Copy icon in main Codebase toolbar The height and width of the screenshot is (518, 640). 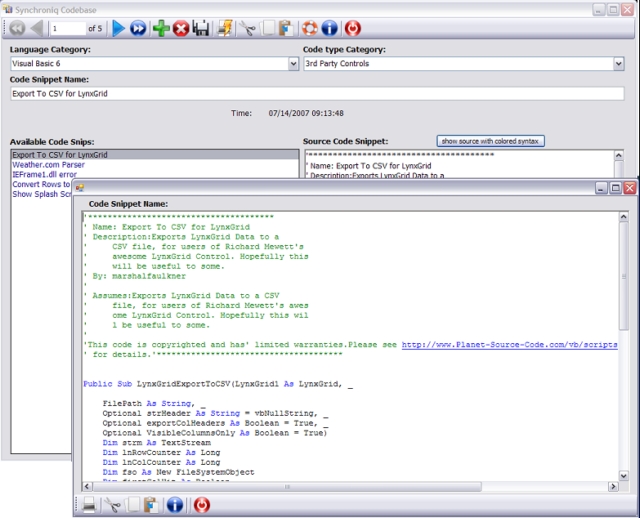268,28
